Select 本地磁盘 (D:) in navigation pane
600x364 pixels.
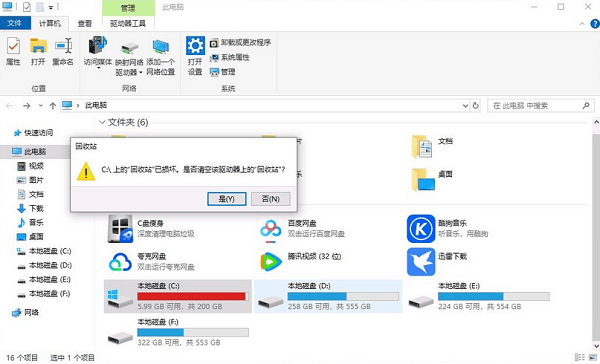tap(50, 265)
